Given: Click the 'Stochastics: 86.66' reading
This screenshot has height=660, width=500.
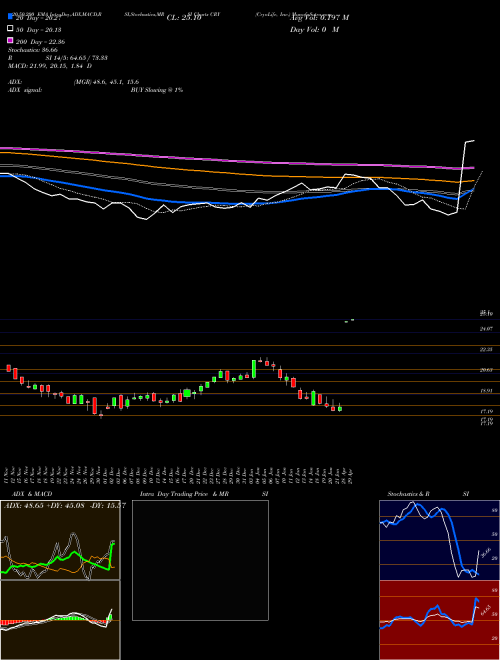Looking at the screenshot, I should pyautogui.click(x=33, y=50).
